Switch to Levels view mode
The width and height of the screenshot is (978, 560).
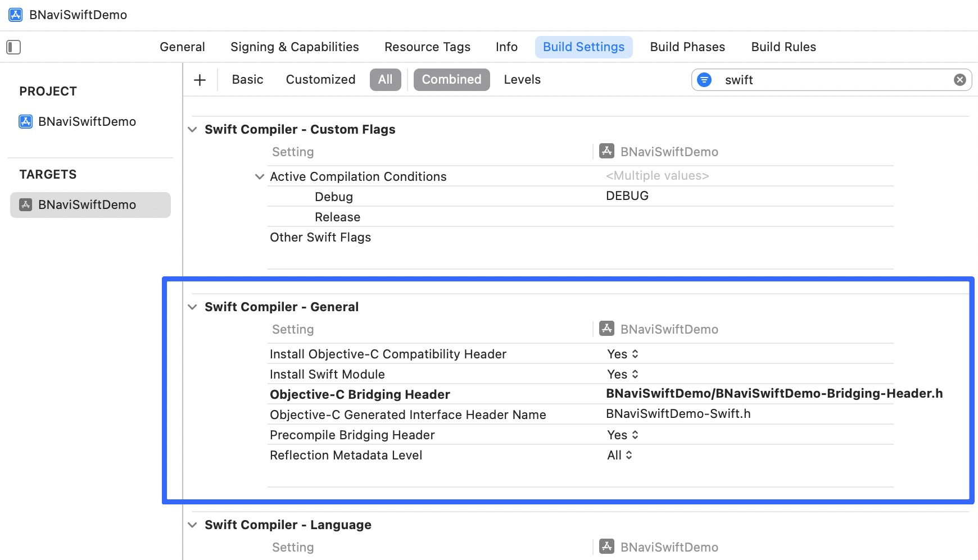pos(522,80)
